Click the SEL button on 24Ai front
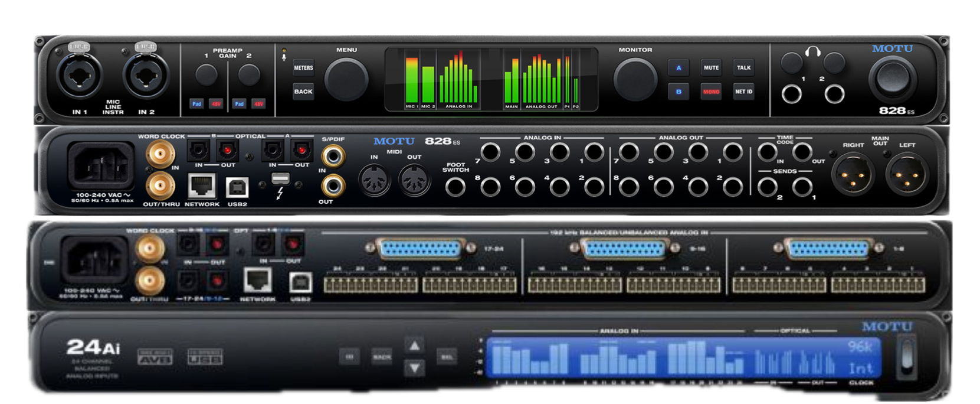The width and height of the screenshot is (980, 404). pyautogui.click(x=447, y=356)
